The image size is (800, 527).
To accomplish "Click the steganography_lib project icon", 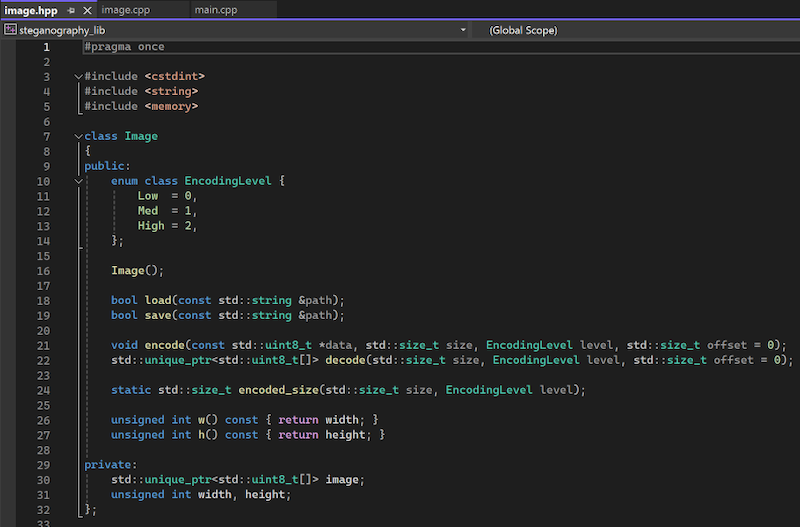I will coord(10,30).
